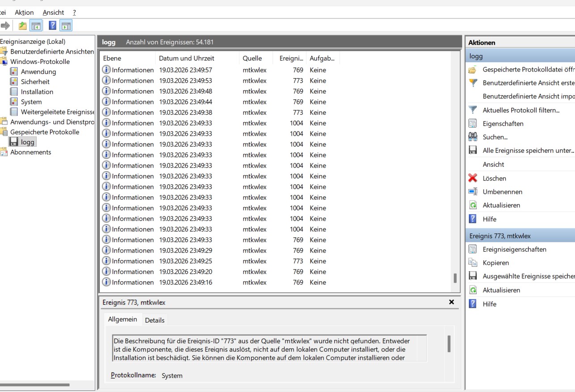Click the red Löschen X icon

tap(473, 178)
